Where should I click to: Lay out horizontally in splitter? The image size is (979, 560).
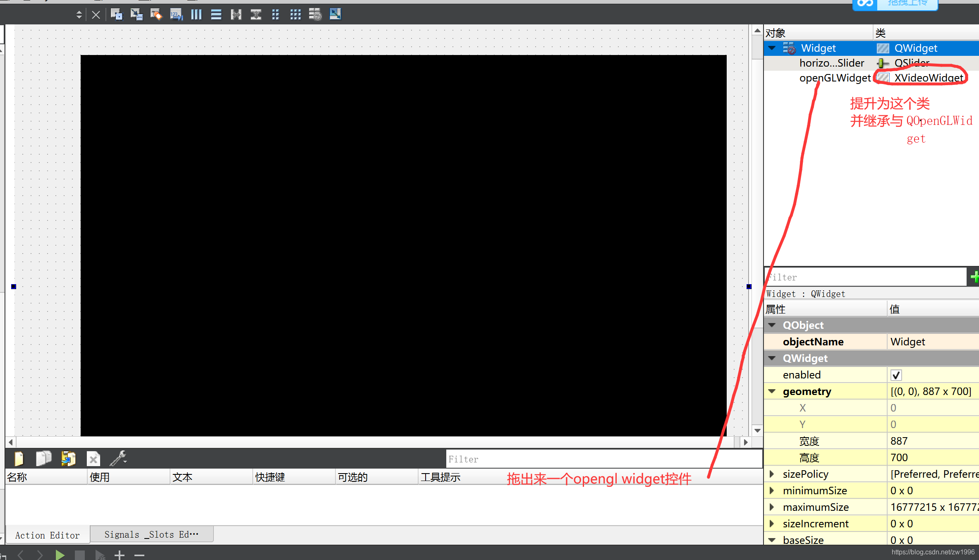236,15
